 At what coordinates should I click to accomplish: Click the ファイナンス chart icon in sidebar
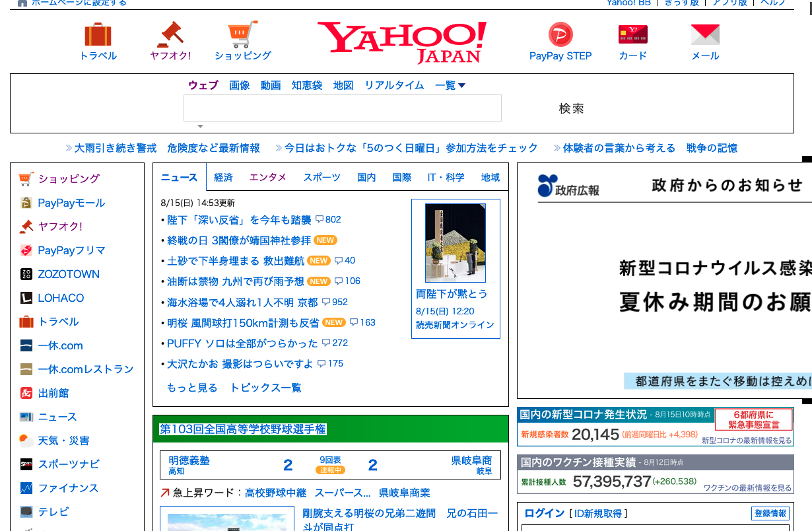(x=26, y=488)
